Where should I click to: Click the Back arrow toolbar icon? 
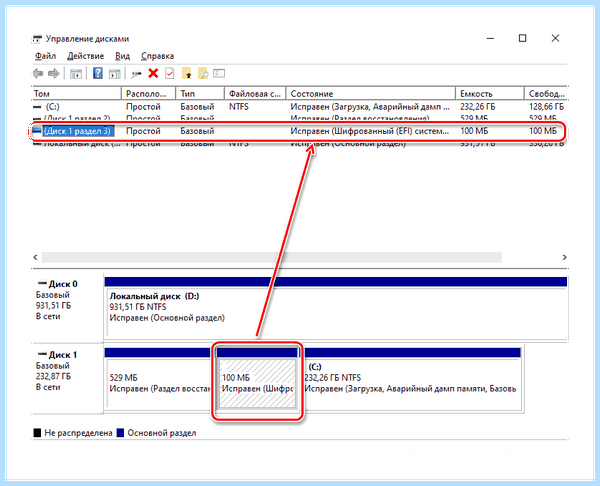(38, 73)
